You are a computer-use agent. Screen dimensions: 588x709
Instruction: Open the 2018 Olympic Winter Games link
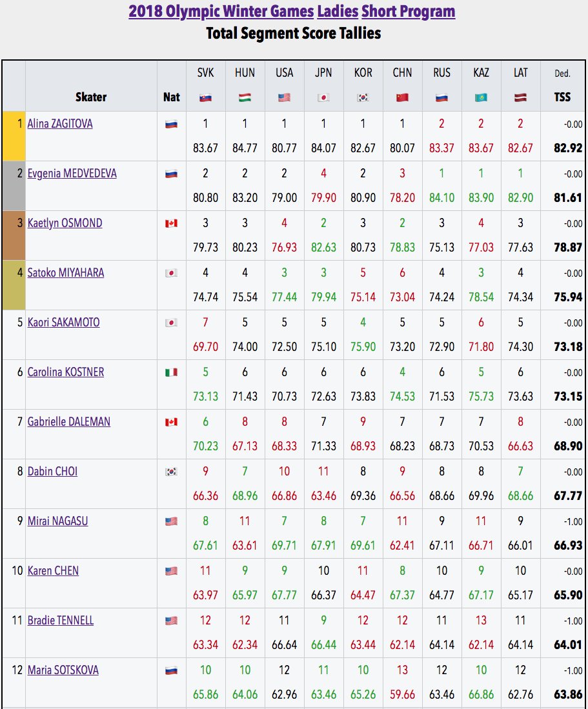221,12
